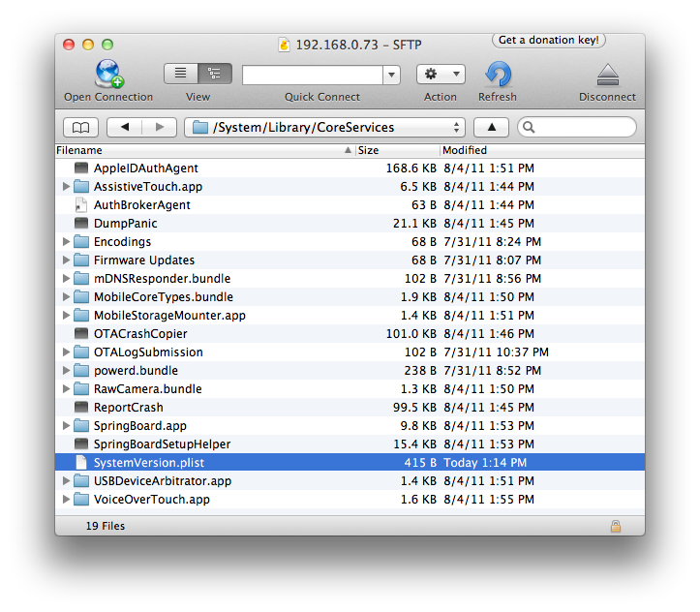Sort by the Filename column header
Screen dimensions: 700x612
point(205,150)
